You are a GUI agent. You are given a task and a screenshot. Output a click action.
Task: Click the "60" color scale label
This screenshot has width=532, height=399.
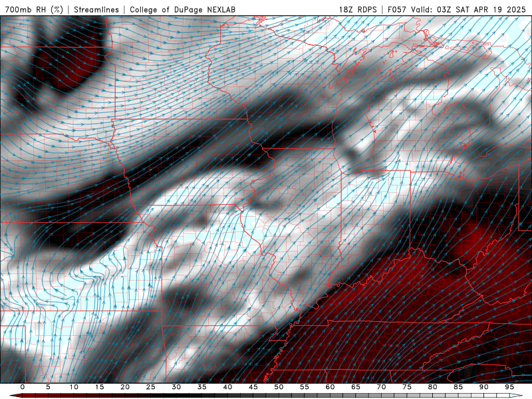(330, 387)
